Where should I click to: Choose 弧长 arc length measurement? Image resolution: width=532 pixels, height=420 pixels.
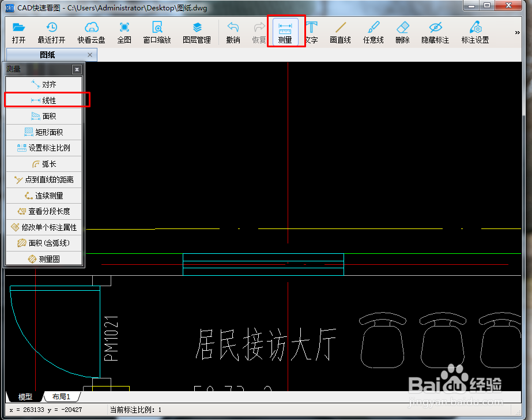click(x=44, y=164)
